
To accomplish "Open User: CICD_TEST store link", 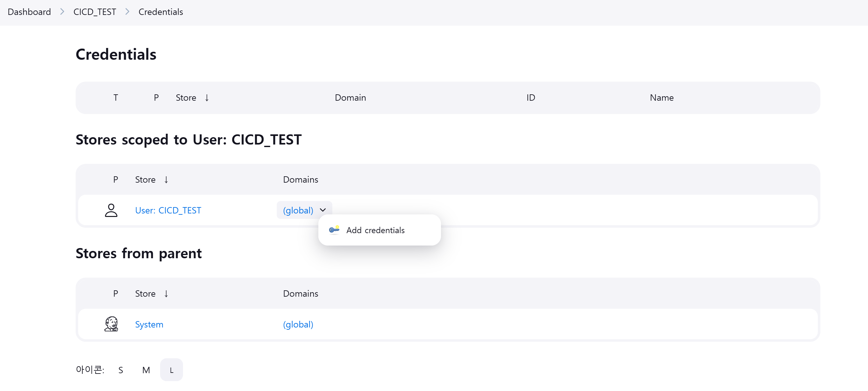I will pos(168,210).
